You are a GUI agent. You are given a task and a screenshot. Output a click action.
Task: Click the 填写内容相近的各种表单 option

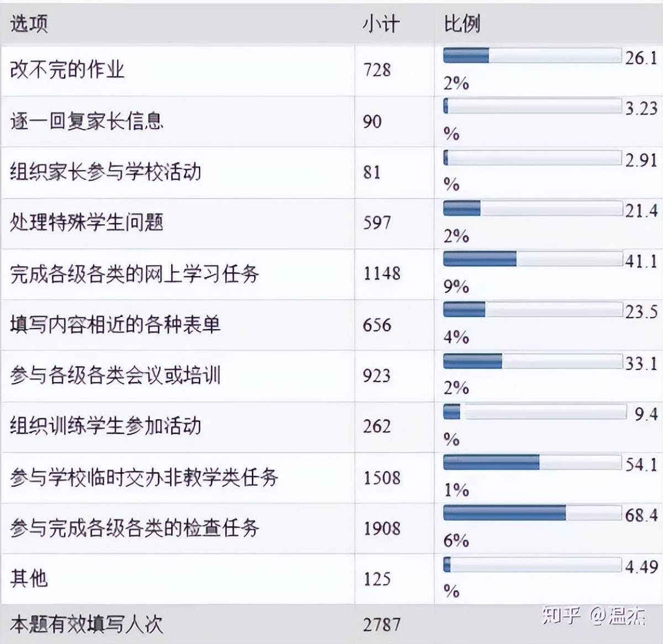[115, 324]
